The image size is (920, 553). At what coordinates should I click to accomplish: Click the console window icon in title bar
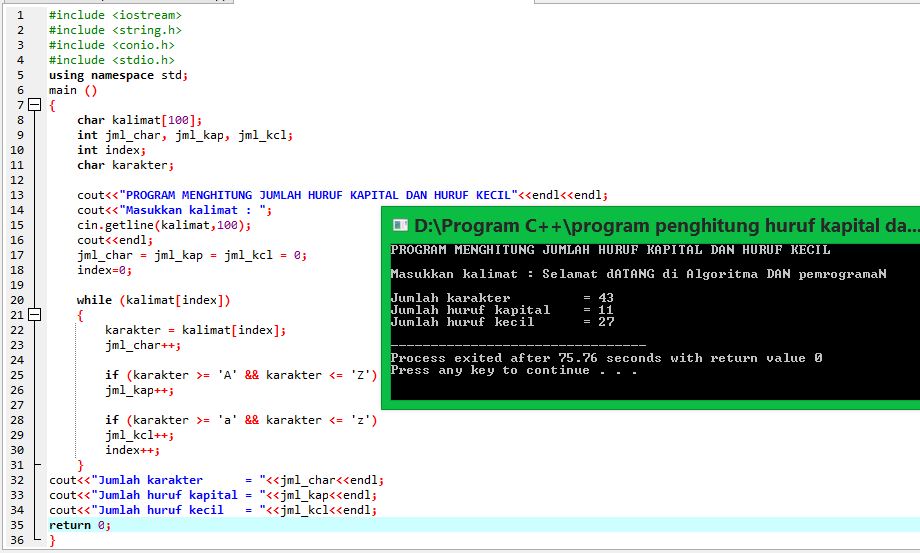(400, 225)
